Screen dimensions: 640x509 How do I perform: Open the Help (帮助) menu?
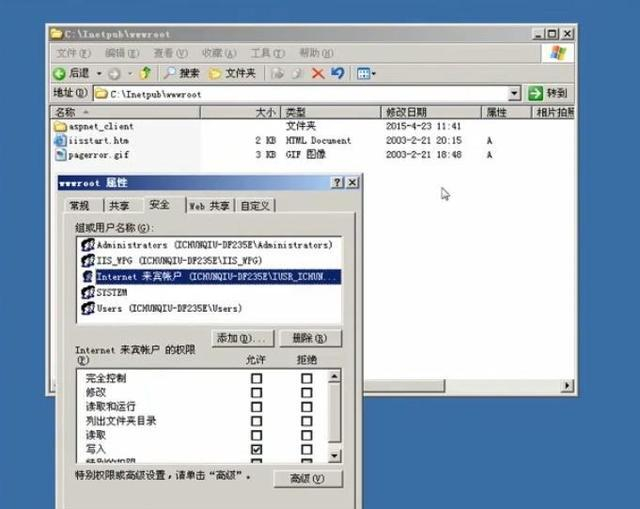click(316, 53)
